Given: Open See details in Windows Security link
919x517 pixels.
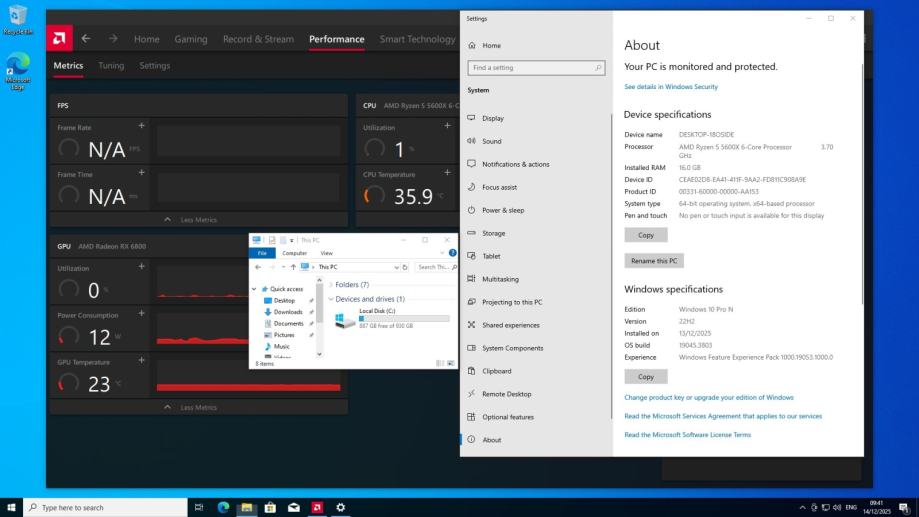Looking at the screenshot, I should pyautogui.click(x=671, y=87).
